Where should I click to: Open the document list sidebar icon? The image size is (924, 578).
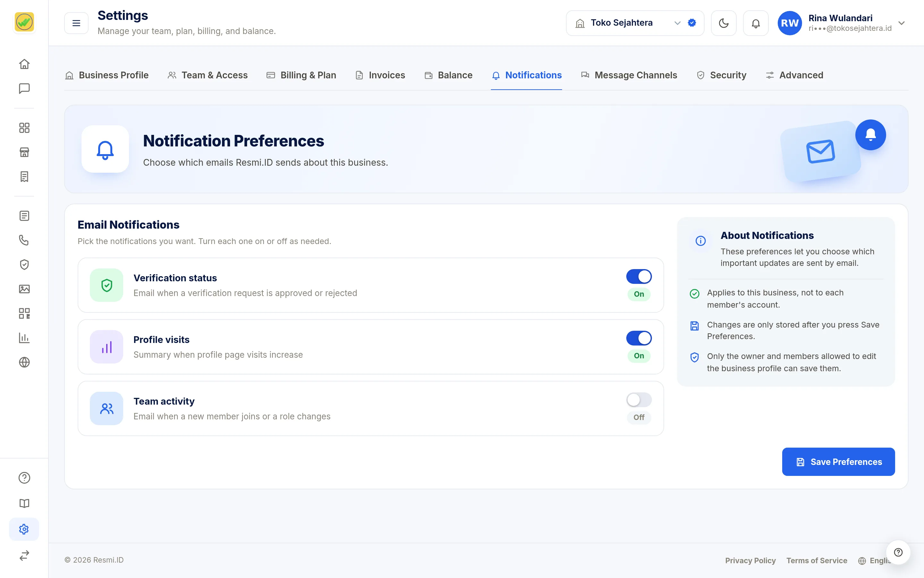[24, 215]
